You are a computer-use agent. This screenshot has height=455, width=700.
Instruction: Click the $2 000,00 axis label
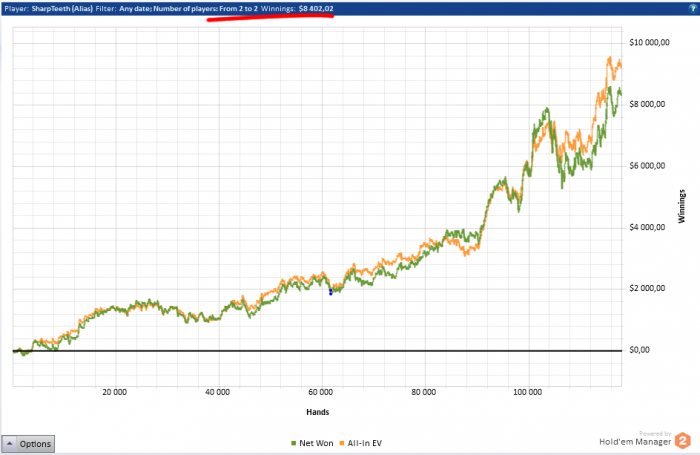click(x=647, y=288)
